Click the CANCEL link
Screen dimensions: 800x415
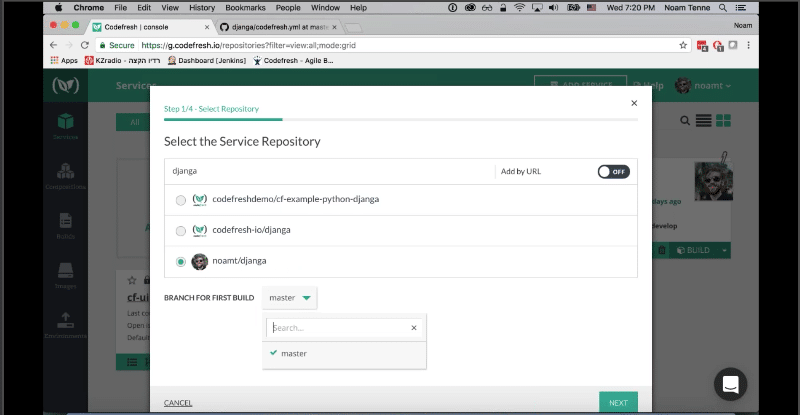click(x=178, y=403)
